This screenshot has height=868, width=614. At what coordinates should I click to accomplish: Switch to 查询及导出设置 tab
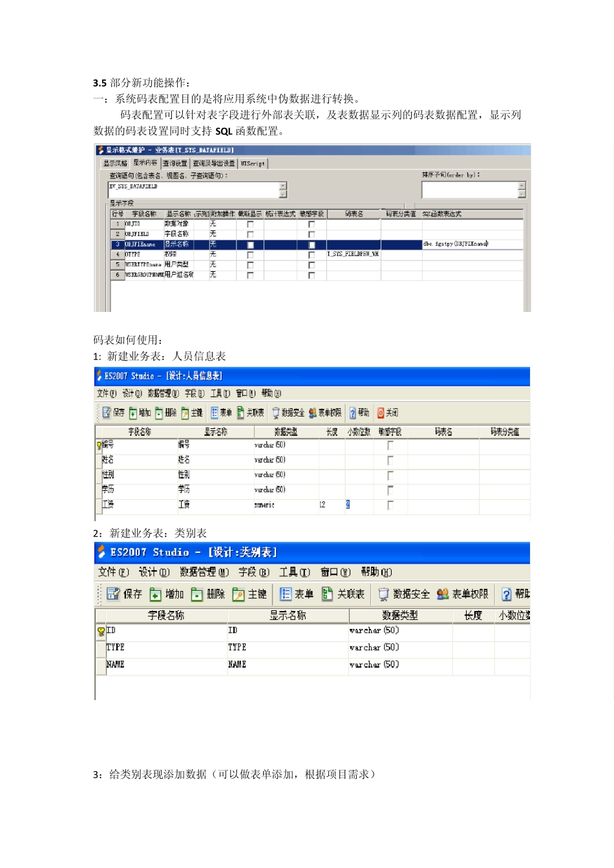coord(214,163)
